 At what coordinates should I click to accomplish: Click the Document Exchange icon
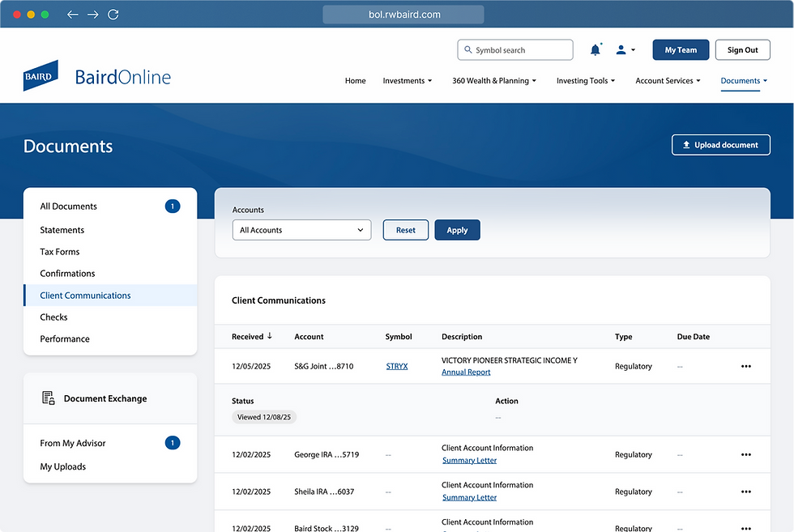click(48, 398)
